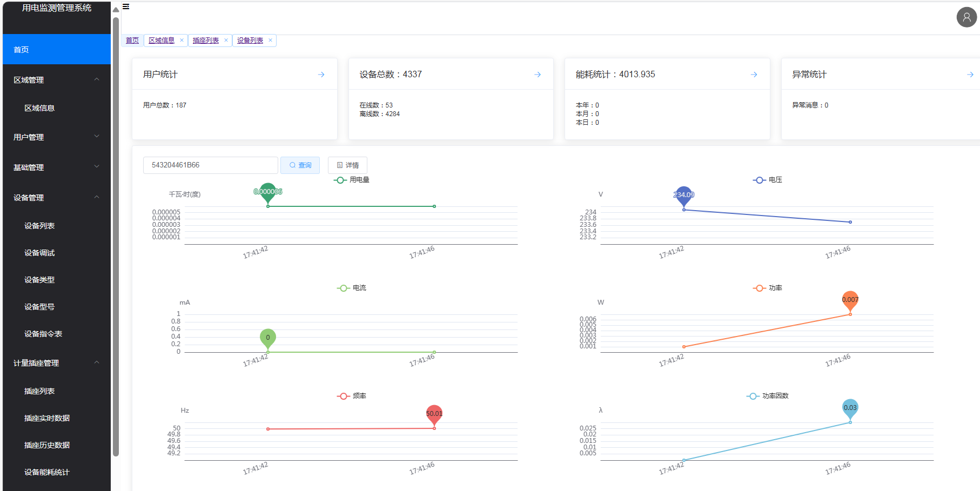Image resolution: width=980 pixels, height=491 pixels.
Task: Collapse the 区域管理 sidebar menu
Action: 57,80
